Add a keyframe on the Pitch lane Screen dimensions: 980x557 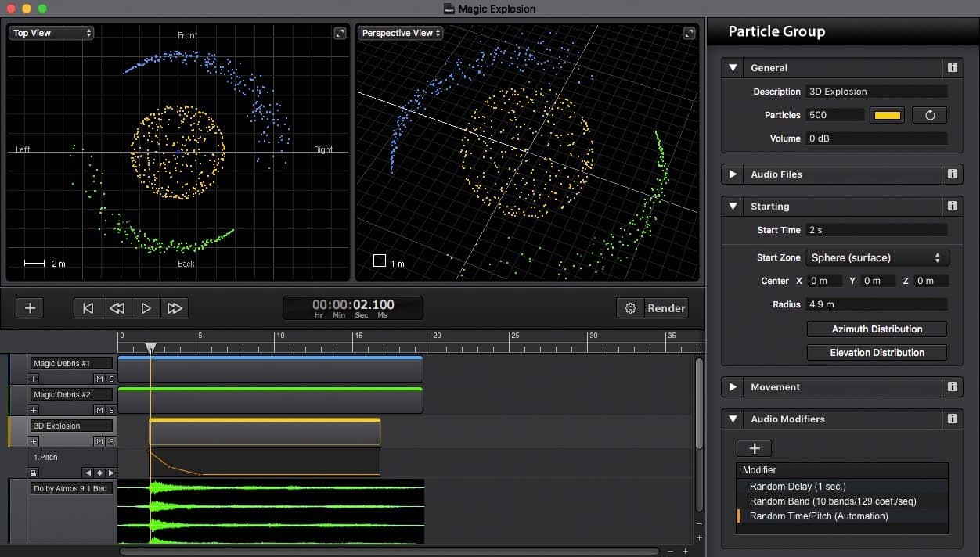point(99,473)
